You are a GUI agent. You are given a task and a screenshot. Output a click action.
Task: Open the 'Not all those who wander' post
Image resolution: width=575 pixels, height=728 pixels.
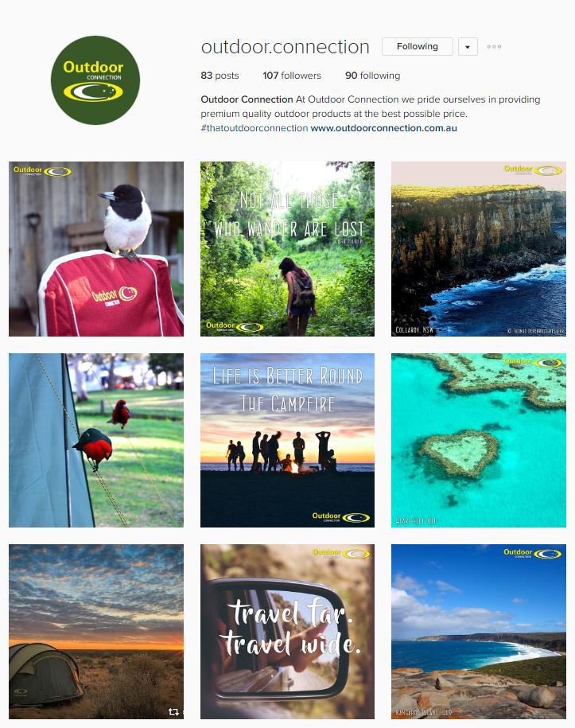click(287, 249)
